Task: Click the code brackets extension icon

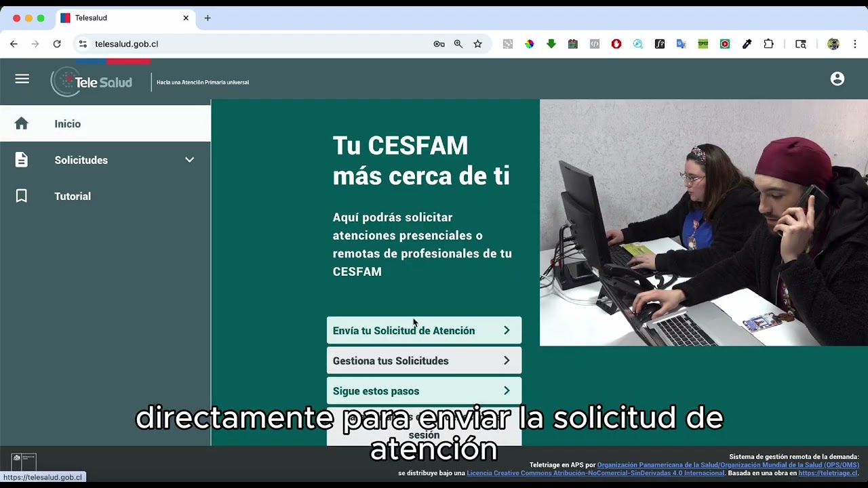Action: [x=595, y=44]
